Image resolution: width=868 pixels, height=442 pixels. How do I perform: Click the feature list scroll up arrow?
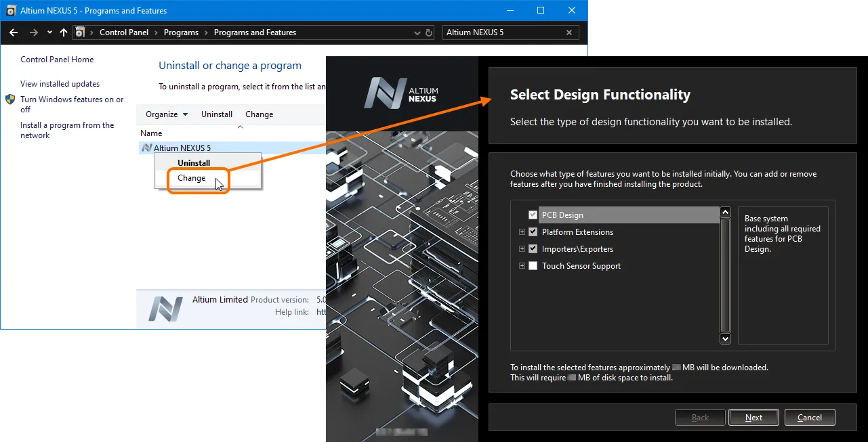point(725,213)
